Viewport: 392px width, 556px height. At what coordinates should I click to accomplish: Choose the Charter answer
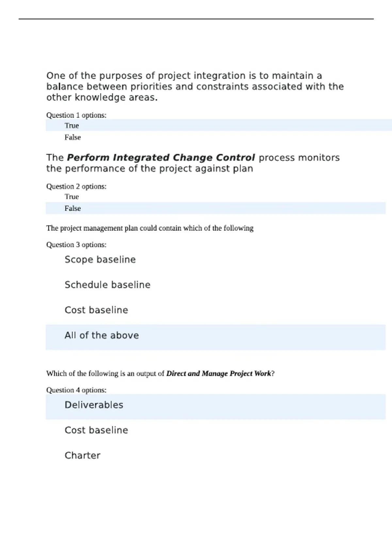[x=82, y=455]
